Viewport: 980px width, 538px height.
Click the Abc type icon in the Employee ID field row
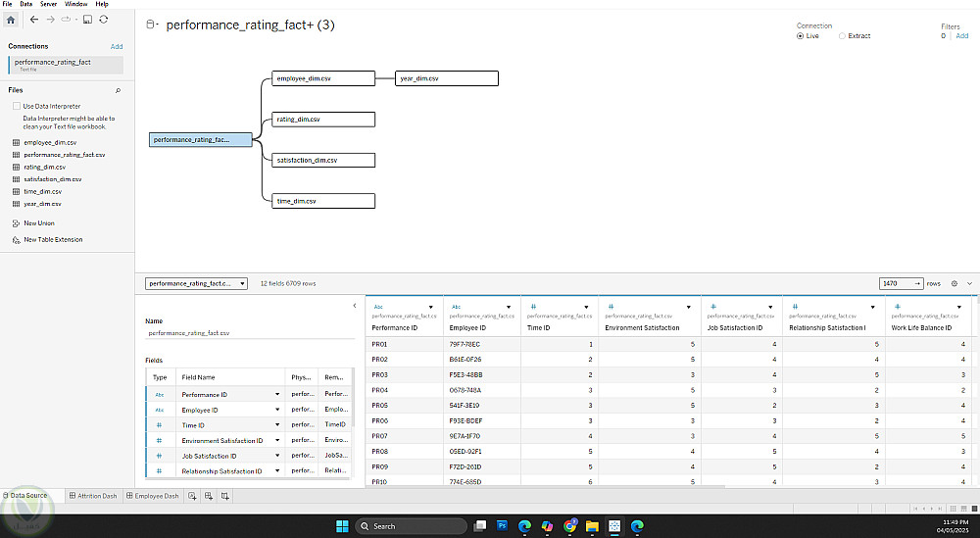pyautogui.click(x=160, y=410)
